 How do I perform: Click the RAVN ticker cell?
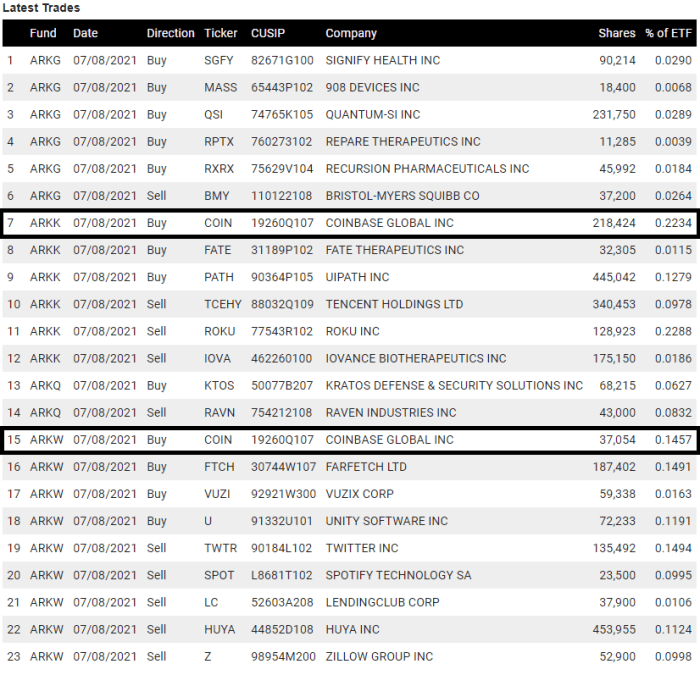[x=219, y=413]
